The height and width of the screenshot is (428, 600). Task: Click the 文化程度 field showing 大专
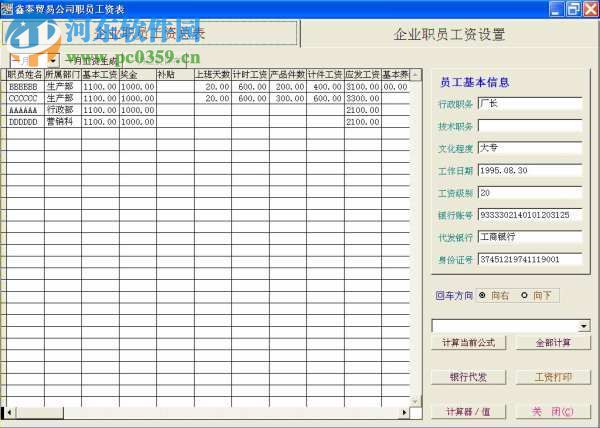(530, 148)
